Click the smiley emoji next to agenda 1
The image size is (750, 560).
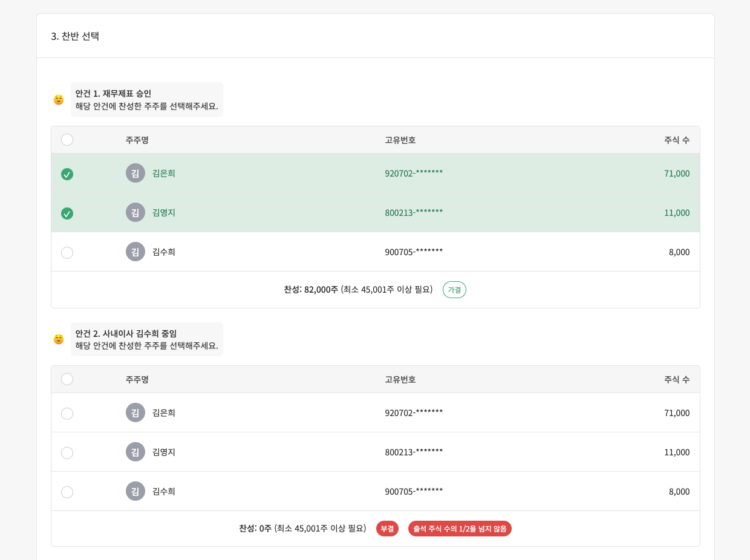point(58,99)
